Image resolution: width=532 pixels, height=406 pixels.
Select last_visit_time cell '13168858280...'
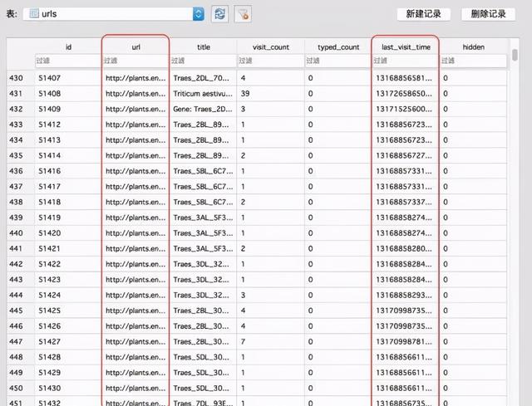(406, 249)
